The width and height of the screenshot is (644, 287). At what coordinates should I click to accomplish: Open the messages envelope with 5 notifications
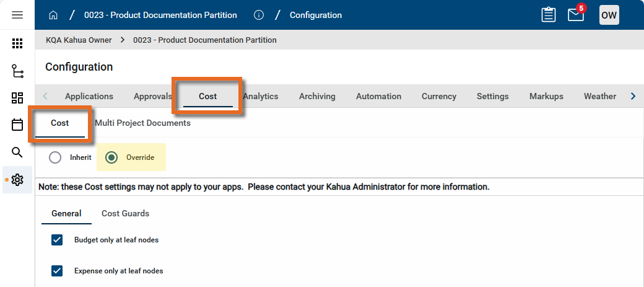coord(576,15)
